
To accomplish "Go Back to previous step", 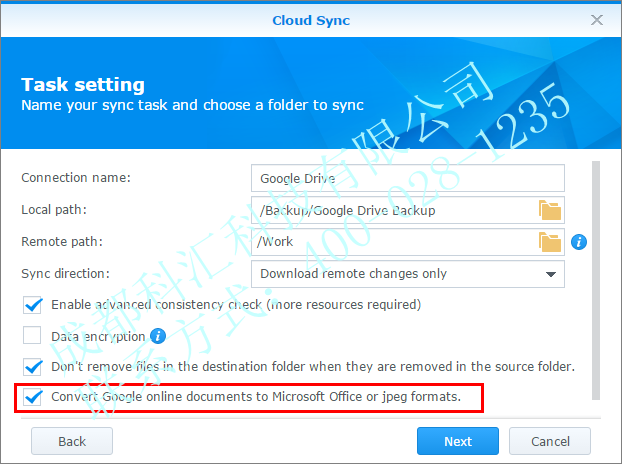I will pos(72,441).
